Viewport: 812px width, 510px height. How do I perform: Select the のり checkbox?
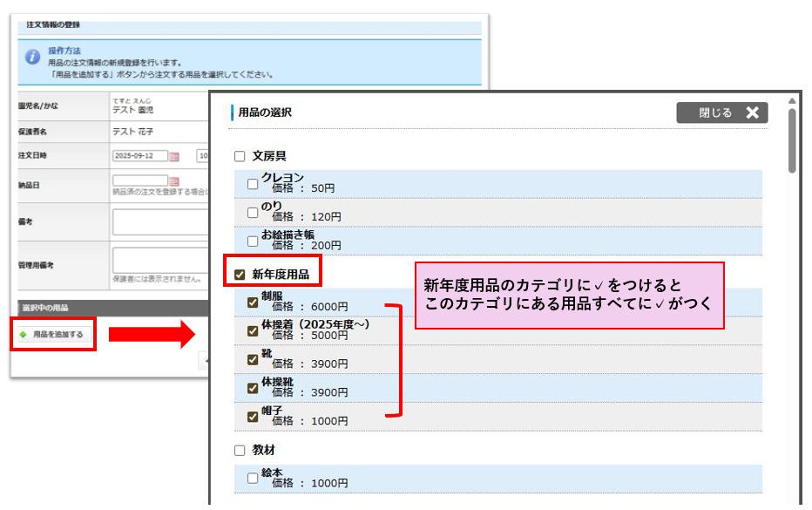pyautogui.click(x=253, y=212)
